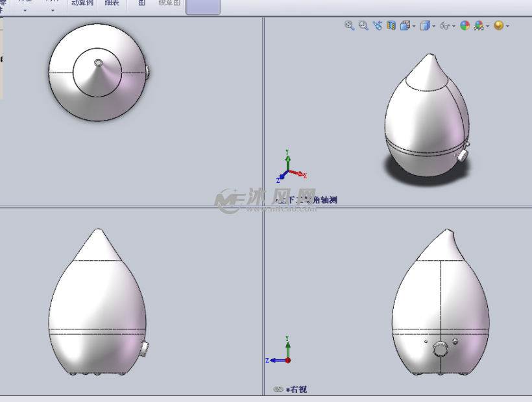Viewport: 532px width, 402px height.
Task: Expand the View Orientation dropdown arrow
Action: [x=413, y=27]
